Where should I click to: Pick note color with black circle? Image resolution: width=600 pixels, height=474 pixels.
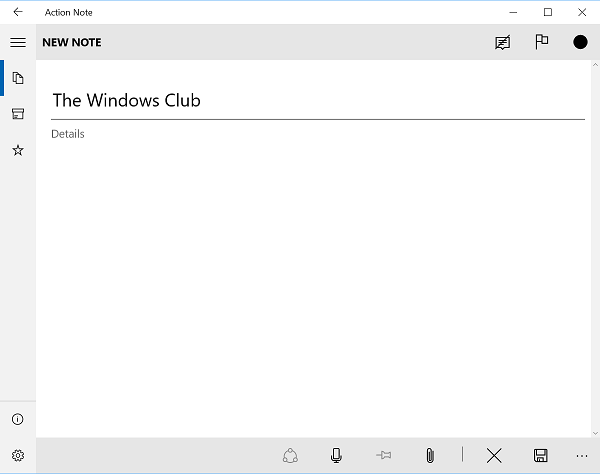coord(580,42)
